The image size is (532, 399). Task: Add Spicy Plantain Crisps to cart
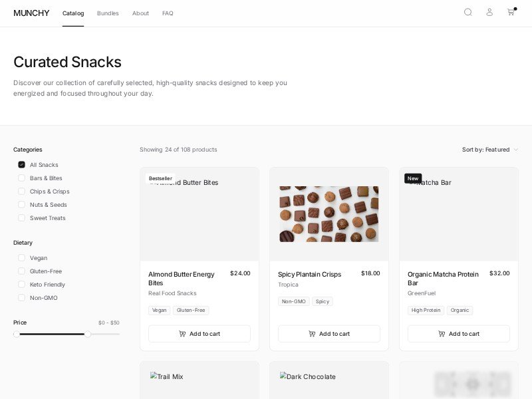[329, 334]
